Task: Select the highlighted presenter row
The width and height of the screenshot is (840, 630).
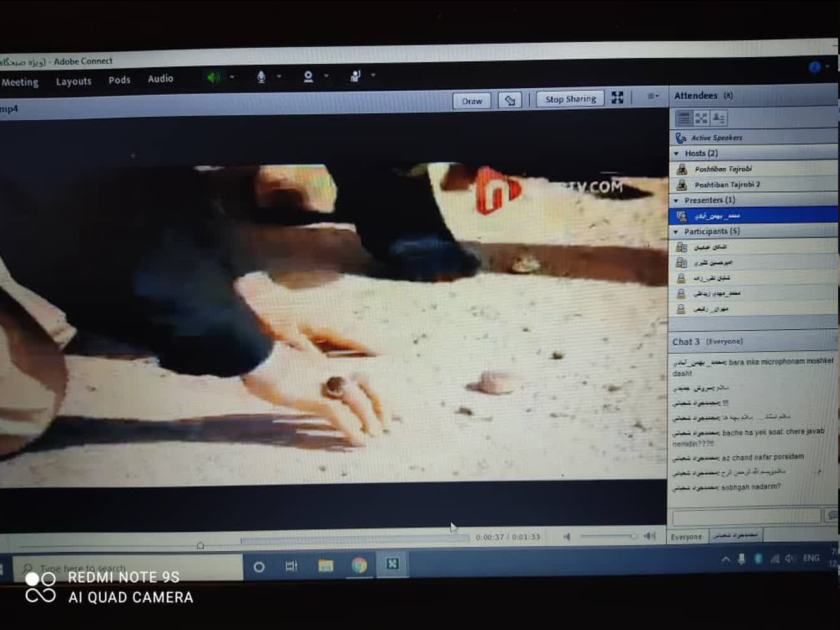Action: [x=754, y=215]
